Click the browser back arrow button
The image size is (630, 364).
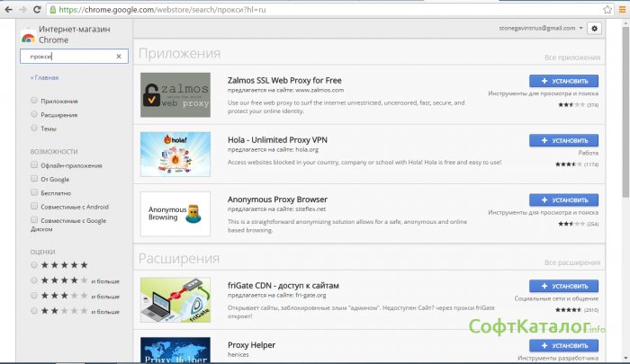(x=10, y=10)
